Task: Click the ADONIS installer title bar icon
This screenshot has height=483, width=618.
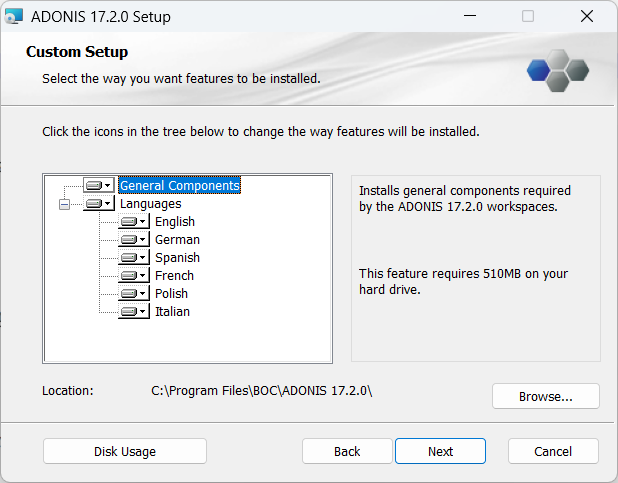Action: (13, 17)
